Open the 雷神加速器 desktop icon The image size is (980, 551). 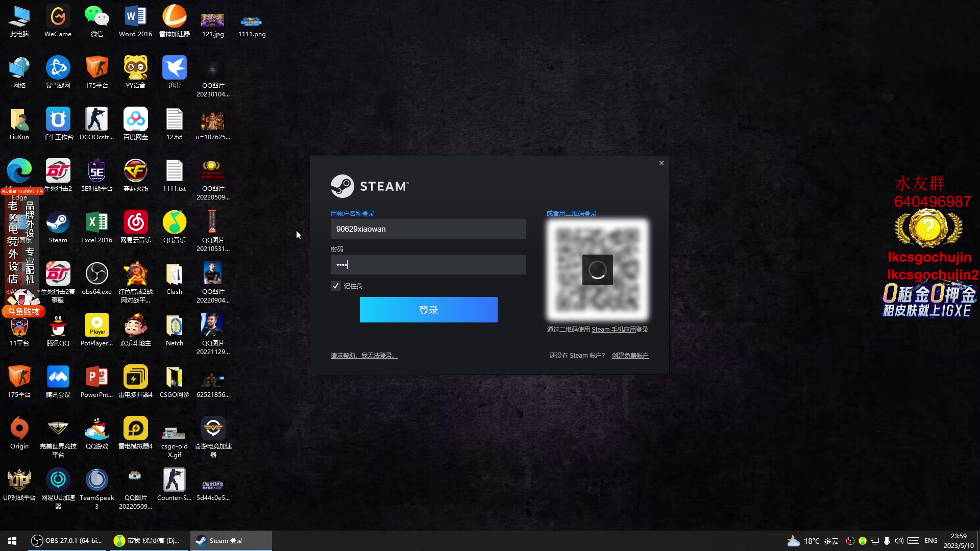pyautogui.click(x=174, y=21)
